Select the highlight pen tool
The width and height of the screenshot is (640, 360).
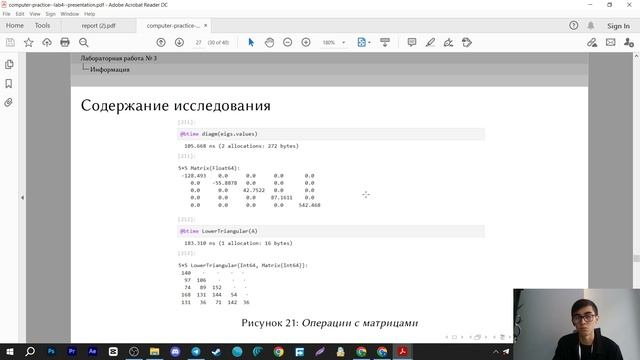430,42
